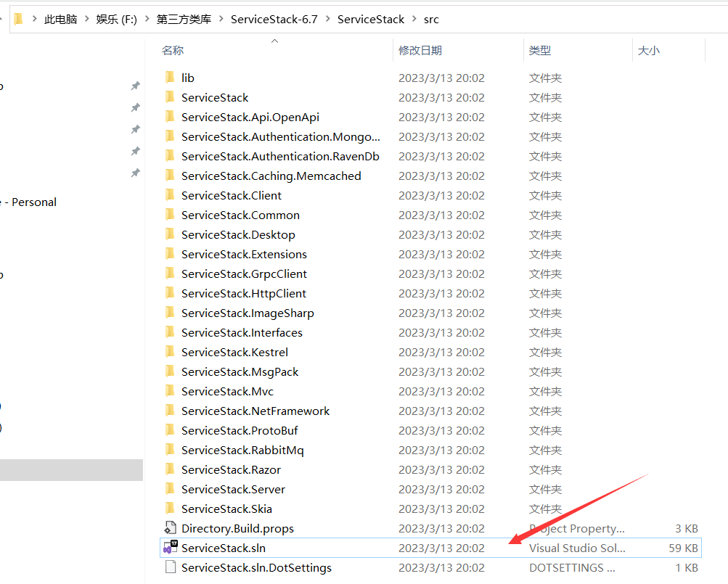Select the highlighted gray navigation pane item
Image resolution: width=728 pixels, height=584 pixels.
coord(71,470)
